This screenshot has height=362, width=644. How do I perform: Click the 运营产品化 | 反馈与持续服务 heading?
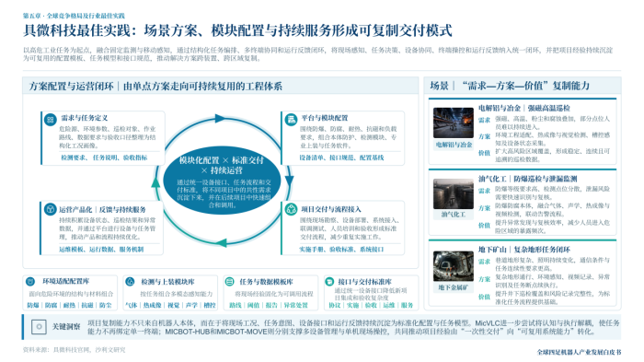(x=102, y=209)
